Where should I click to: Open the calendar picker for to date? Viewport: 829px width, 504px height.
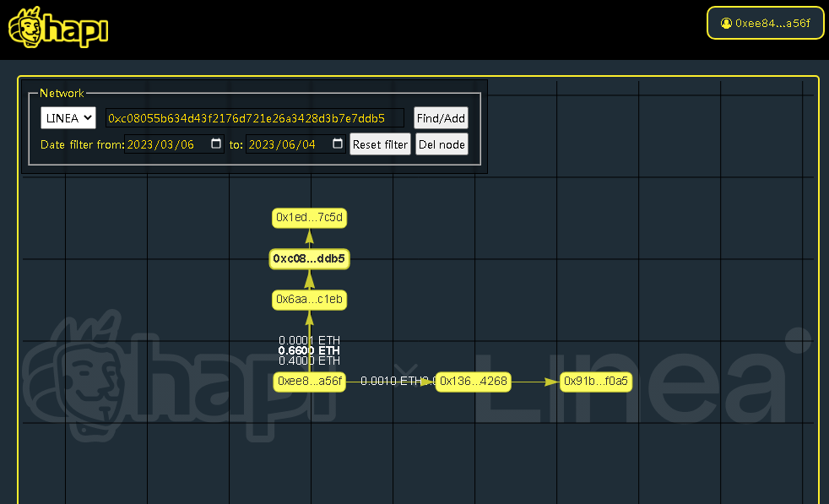point(338,144)
